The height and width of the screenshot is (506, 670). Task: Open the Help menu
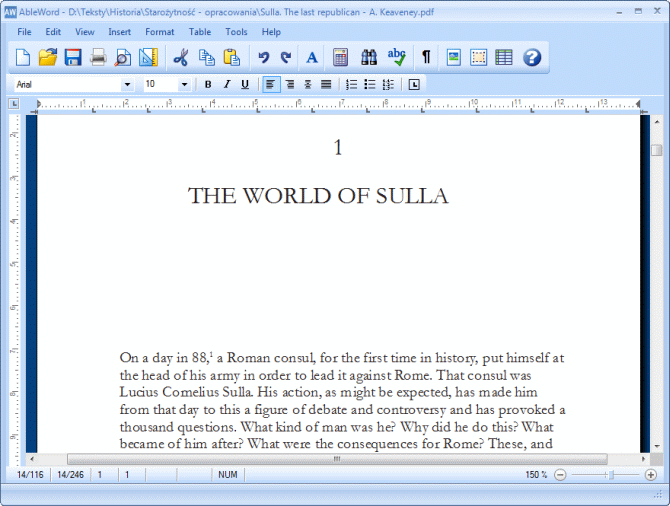point(271,32)
